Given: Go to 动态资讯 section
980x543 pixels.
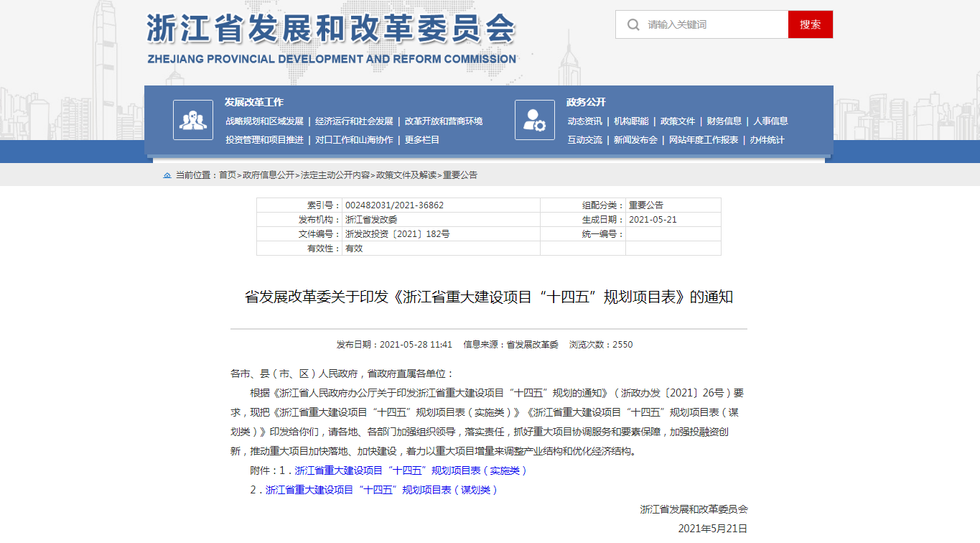Looking at the screenshot, I should click(x=584, y=121).
